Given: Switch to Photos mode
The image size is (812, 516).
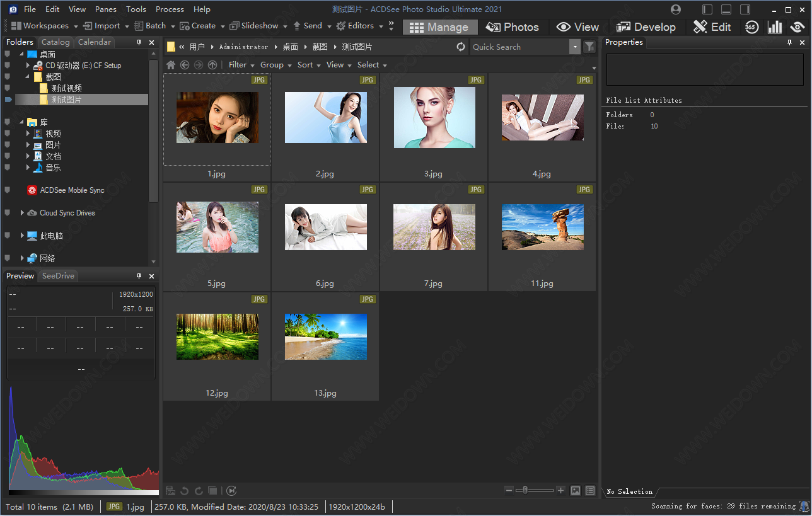Looking at the screenshot, I should click(513, 27).
